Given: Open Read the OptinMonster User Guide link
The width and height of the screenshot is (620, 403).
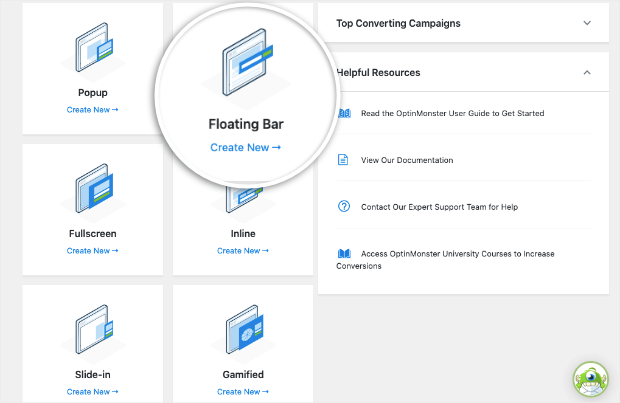Looking at the screenshot, I should click(x=453, y=114).
